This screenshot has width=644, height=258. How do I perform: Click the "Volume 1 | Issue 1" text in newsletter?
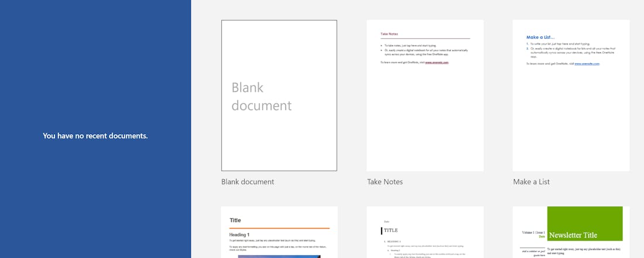[533, 232]
